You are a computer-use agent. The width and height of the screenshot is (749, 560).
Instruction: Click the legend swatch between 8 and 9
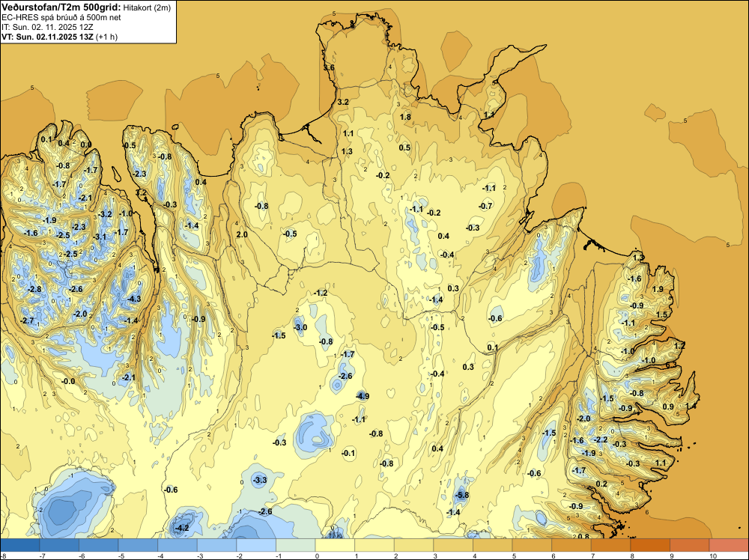[650, 545]
